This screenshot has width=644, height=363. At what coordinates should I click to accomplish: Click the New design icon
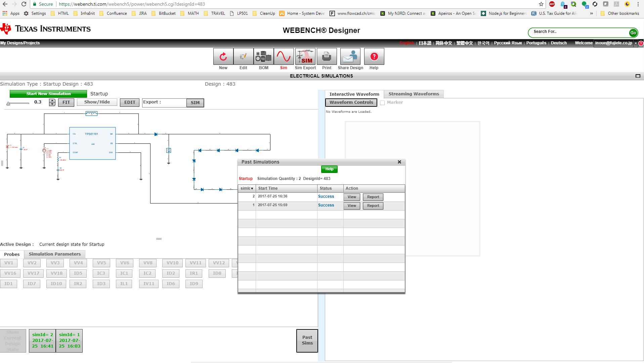[x=223, y=56]
